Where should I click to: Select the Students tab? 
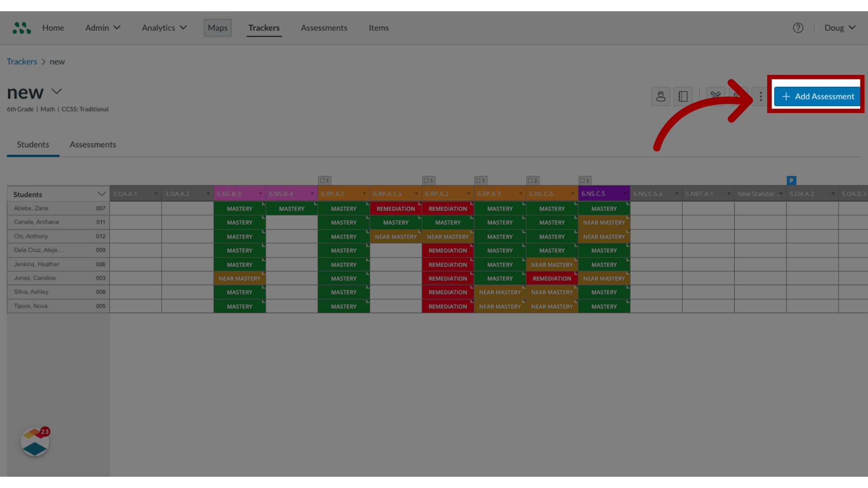[x=33, y=144]
